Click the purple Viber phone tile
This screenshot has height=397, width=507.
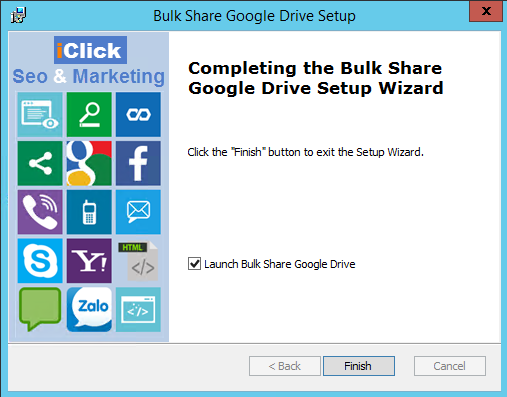coord(40,212)
